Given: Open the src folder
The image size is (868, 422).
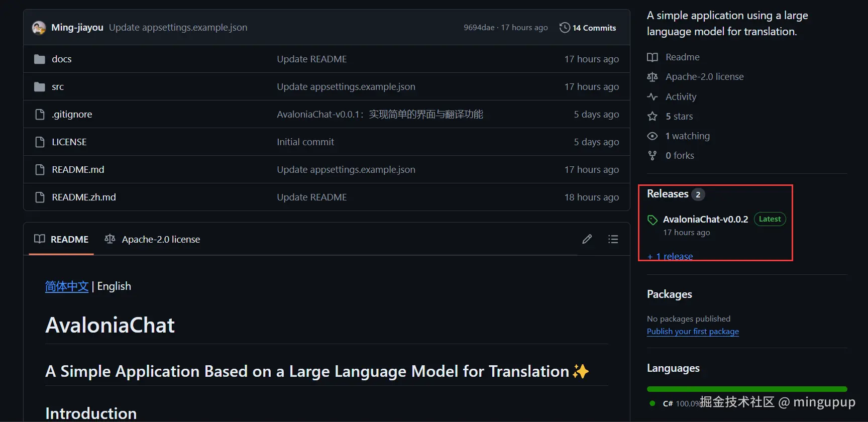Looking at the screenshot, I should point(58,87).
